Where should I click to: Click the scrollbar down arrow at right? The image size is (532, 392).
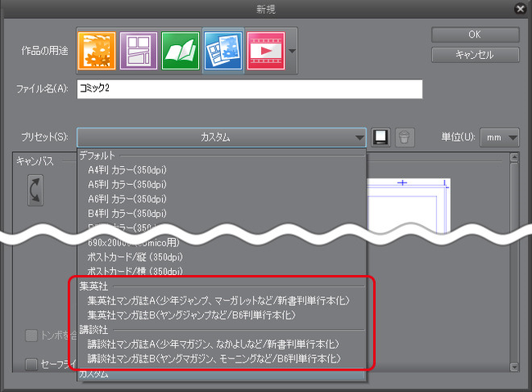point(514,367)
